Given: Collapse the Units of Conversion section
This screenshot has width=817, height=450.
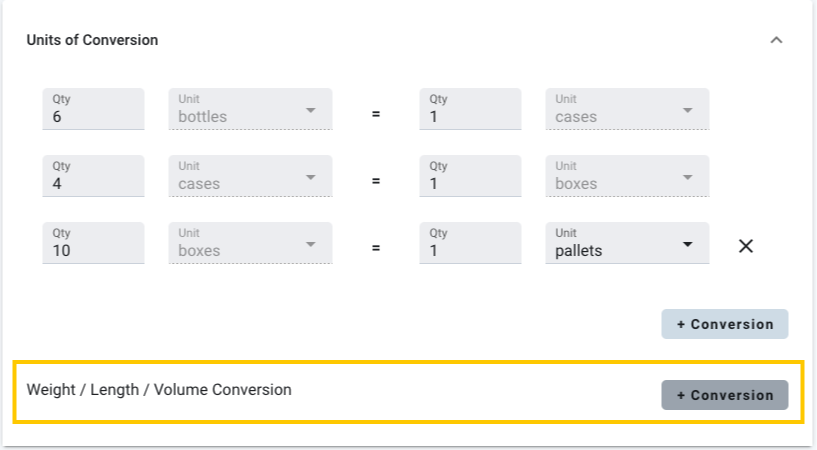Looking at the screenshot, I should pyautogui.click(x=776, y=41).
